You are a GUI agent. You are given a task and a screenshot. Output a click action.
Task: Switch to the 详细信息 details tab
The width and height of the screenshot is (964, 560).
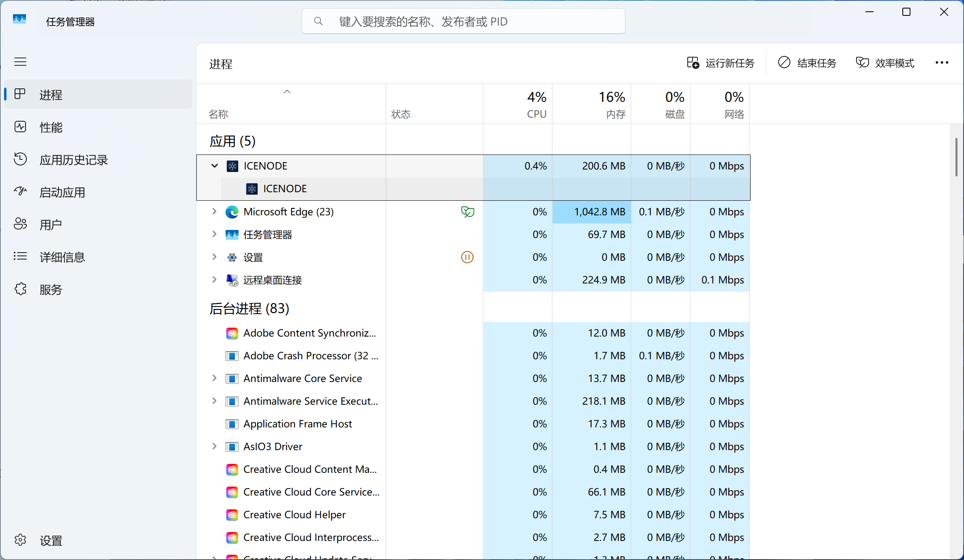coord(62,257)
